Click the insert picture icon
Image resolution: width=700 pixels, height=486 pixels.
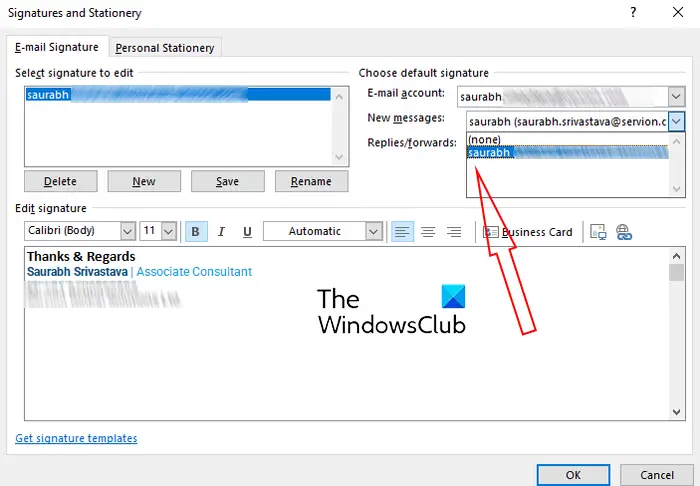coord(598,232)
